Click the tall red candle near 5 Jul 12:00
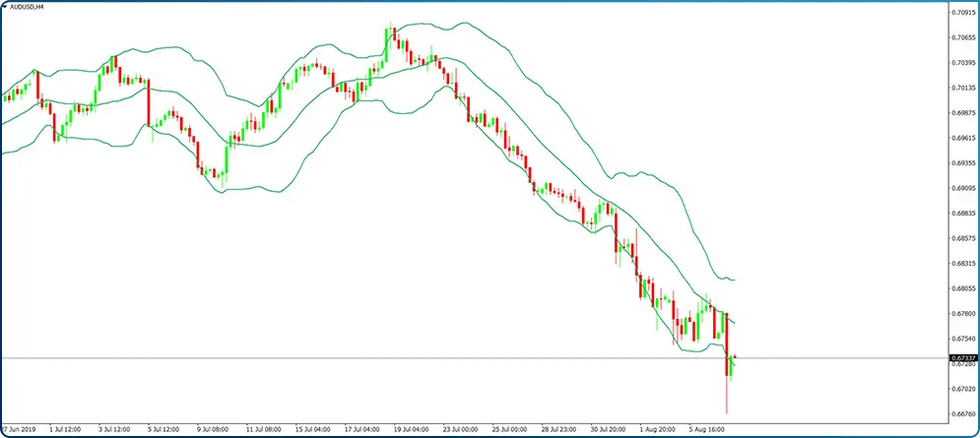The width and height of the screenshot is (980, 438). pyautogui.click(x=148, y=103)
